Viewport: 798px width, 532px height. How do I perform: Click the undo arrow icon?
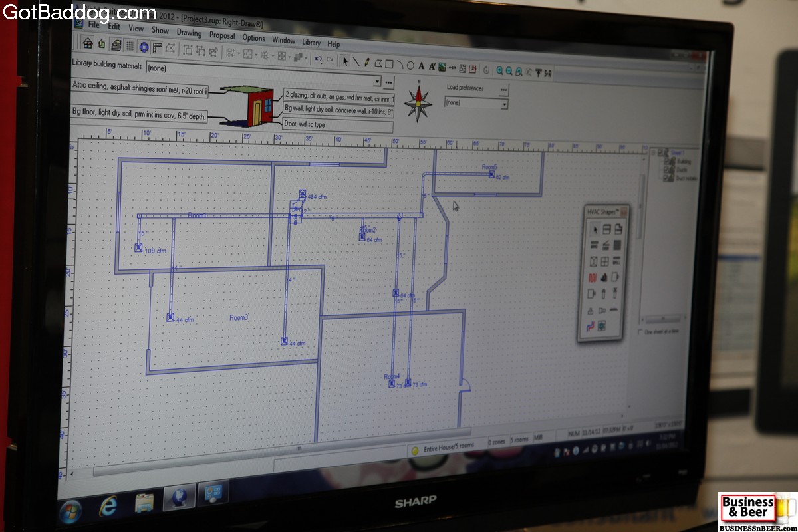[318, 60]
